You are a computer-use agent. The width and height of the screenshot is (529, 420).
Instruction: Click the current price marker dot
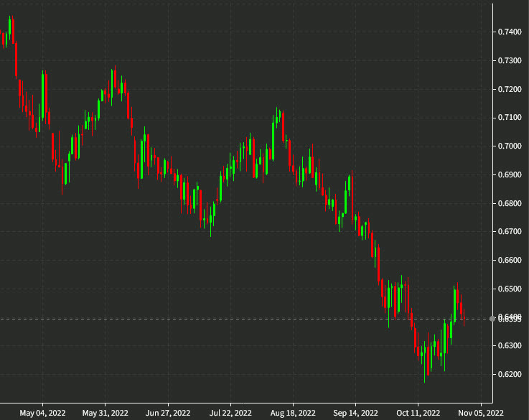492,319
